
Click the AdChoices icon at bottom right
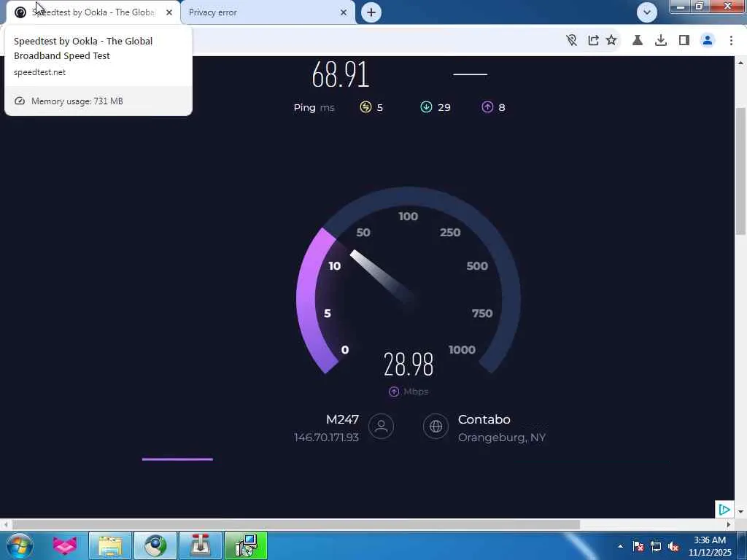pos(724,510)
